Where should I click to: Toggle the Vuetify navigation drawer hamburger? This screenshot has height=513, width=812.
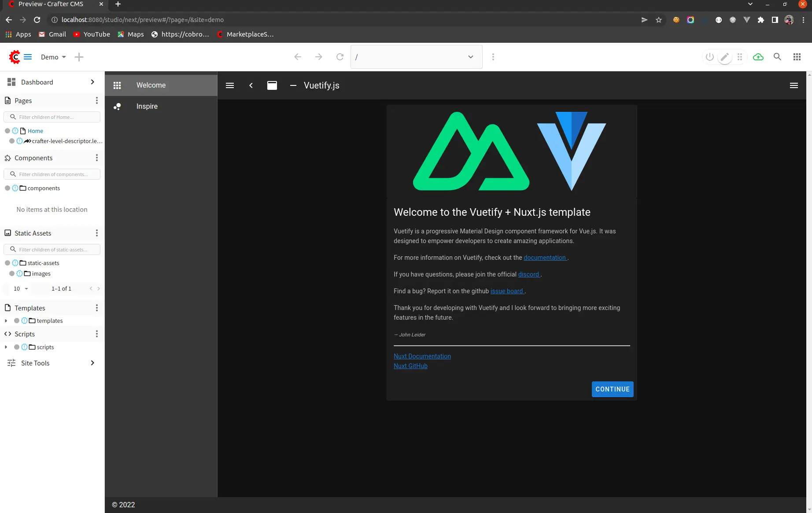pos(230,85)
